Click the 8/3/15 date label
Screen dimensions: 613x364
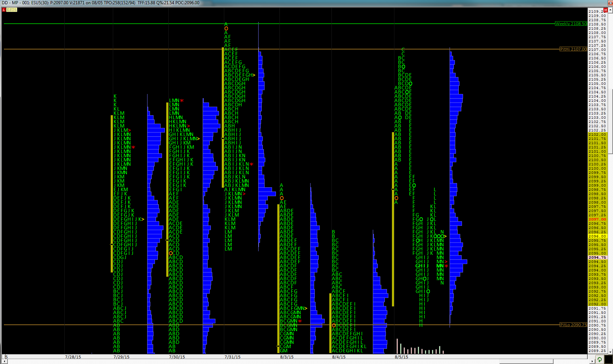click(287, 357)
